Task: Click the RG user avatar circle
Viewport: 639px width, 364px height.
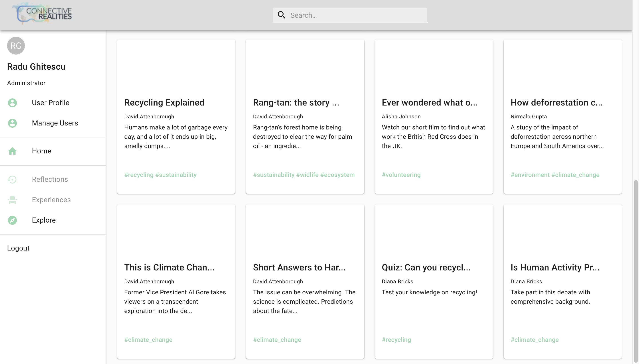Action: click(x=16, y=45)
